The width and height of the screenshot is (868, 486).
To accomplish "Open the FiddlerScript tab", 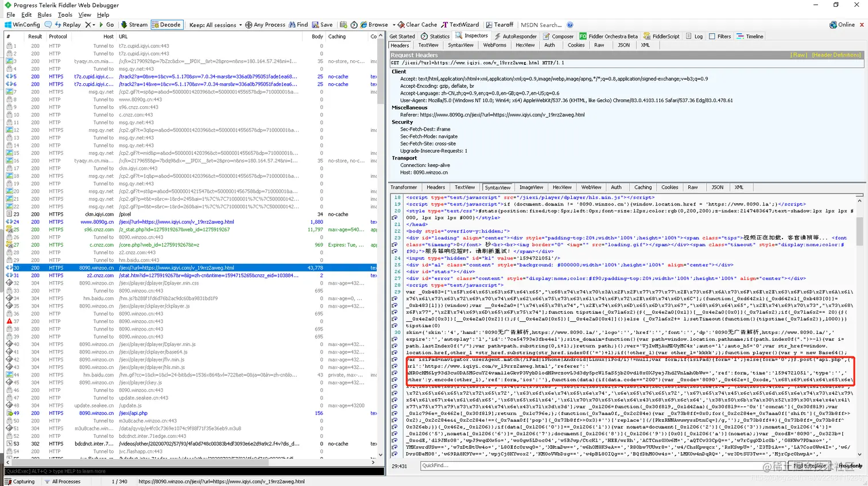I will (661, 36).
